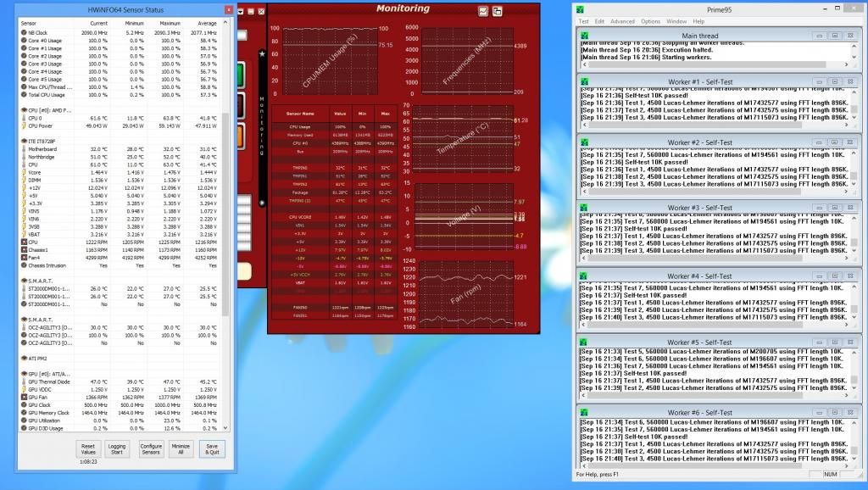Click the chip icon beside ATI PM2
Viewport: 868px width, 490px height.
[x=24, y=359]
